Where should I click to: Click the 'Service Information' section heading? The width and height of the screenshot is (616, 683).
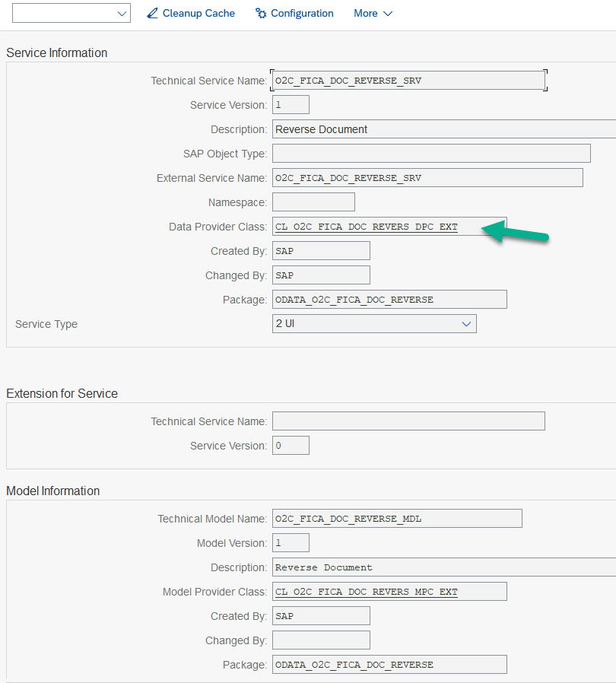[56, 52]
